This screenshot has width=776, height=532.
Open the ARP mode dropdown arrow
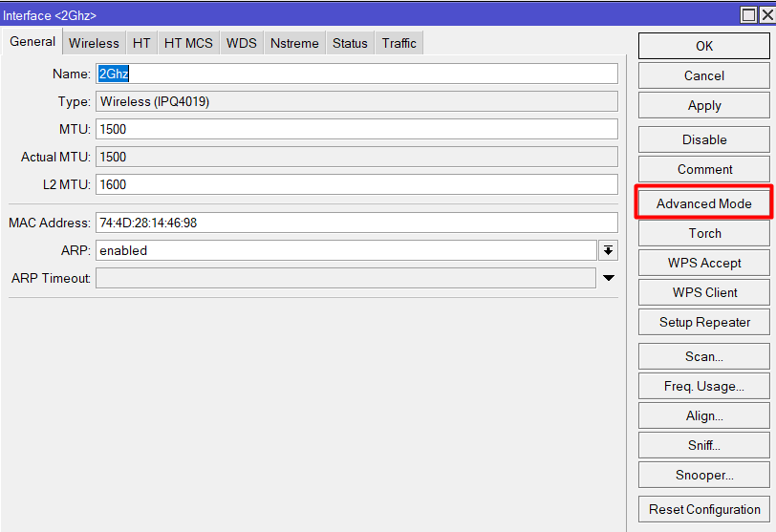point(608,250)
